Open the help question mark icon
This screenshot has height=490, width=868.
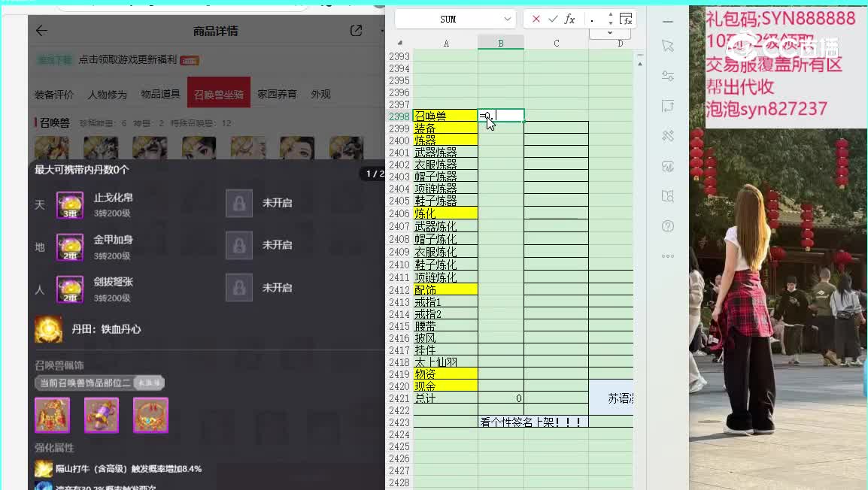668,226
